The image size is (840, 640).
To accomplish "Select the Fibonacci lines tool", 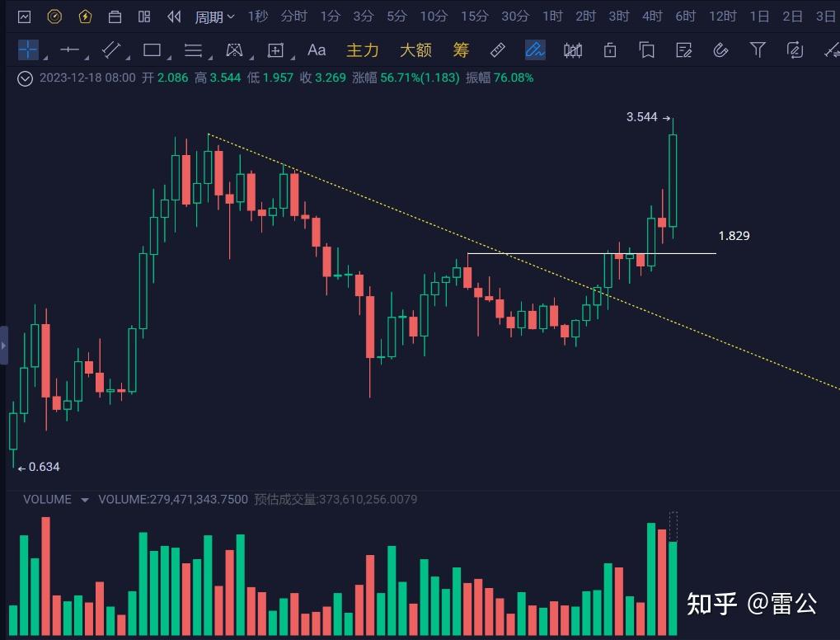I will 193,49.
